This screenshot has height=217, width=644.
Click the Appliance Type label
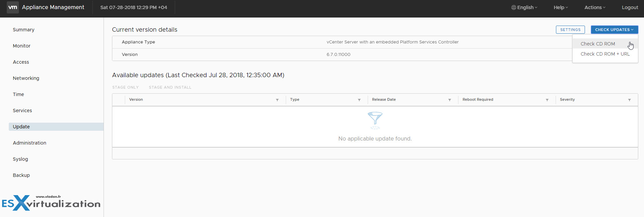point(138,42)
